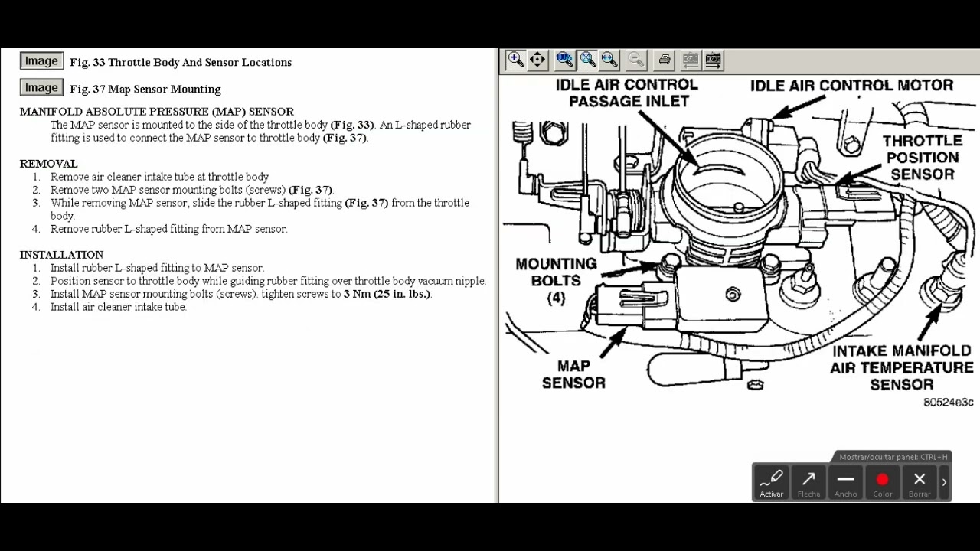The image size is (980, 551).
Task: Click 'THROTTLE POSITION SENSOR' diagram label
Action: point(922,158)
